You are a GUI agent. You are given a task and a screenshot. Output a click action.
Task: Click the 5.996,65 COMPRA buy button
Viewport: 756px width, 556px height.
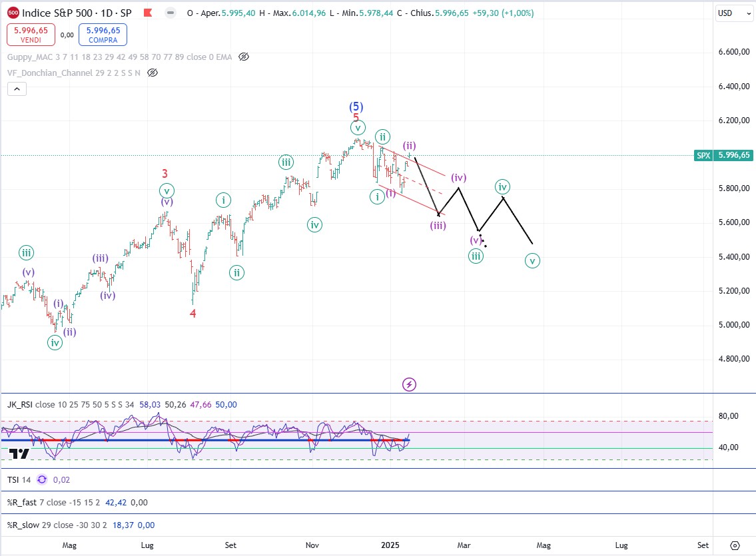[x=103, y=35]
